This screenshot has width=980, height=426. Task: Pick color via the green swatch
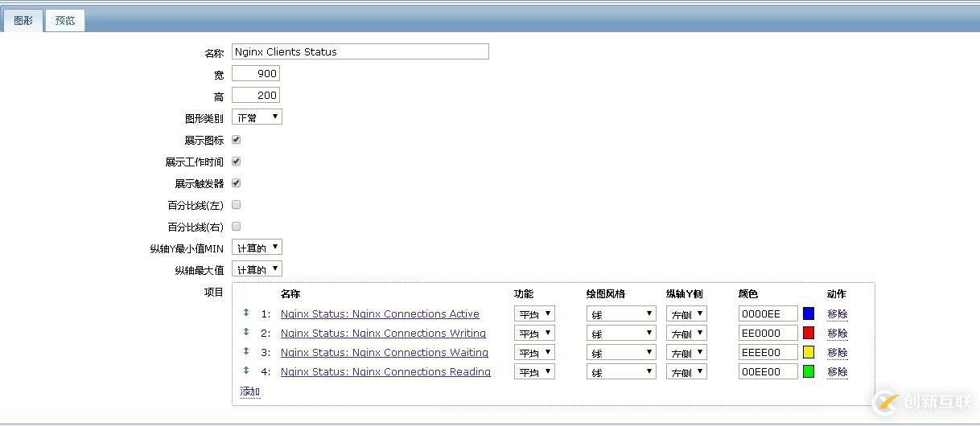(809, 371)
